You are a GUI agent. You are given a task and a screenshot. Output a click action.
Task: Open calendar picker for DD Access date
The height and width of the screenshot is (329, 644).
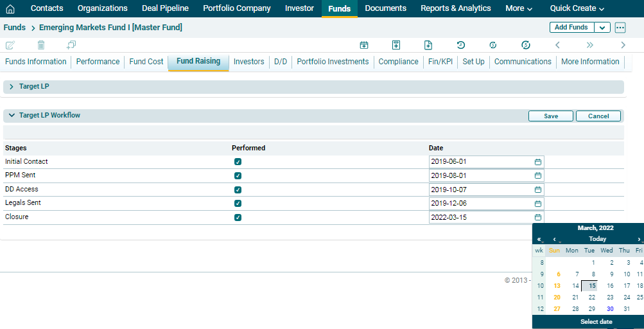[538, 190]
